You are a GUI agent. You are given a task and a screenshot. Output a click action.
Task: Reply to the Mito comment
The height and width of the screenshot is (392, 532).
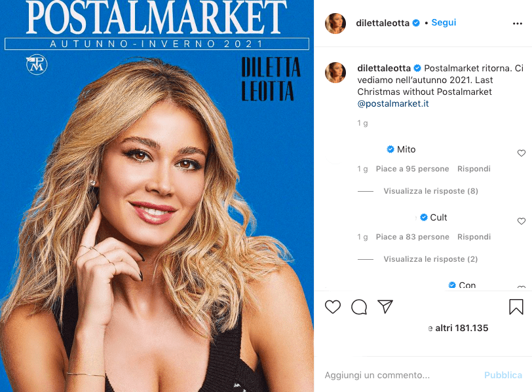[x=474, y=169]
